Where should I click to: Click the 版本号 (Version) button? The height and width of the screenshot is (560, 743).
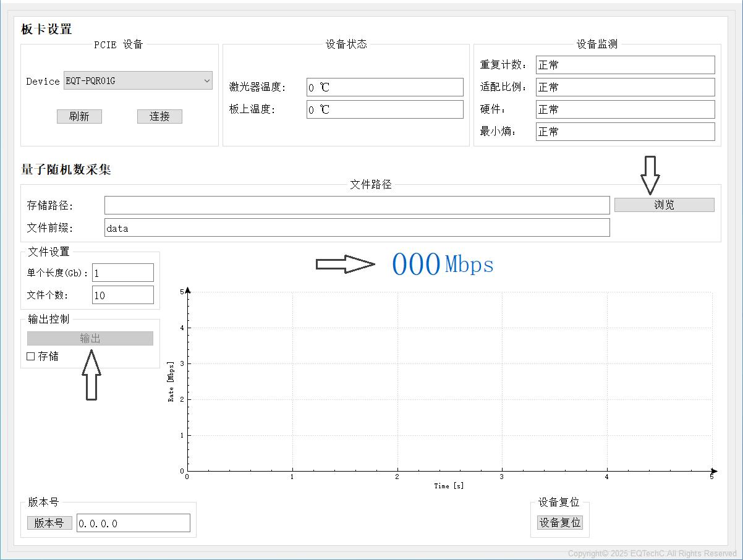coord(49,523)
